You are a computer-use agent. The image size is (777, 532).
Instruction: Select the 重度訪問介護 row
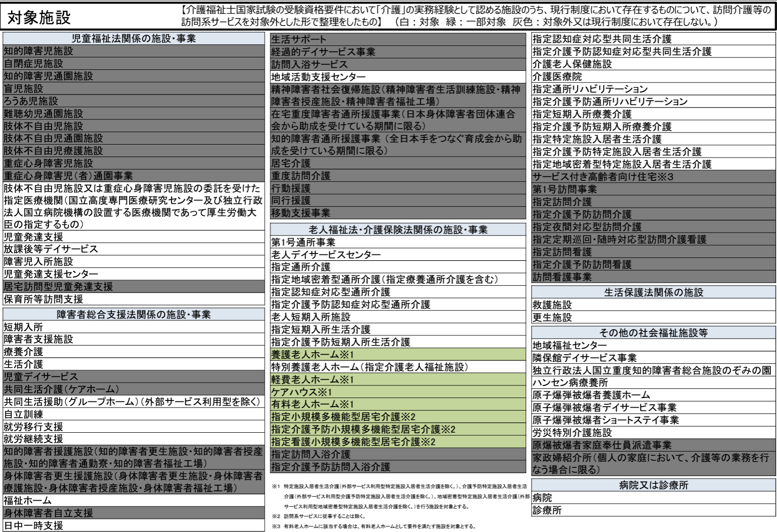coord(398,176)
